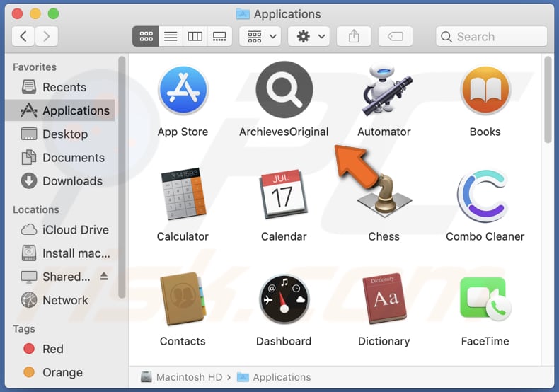Select the Contacts address book icon
The height and width of the screenshot is (392, 559).
click(x=183, y=299)
